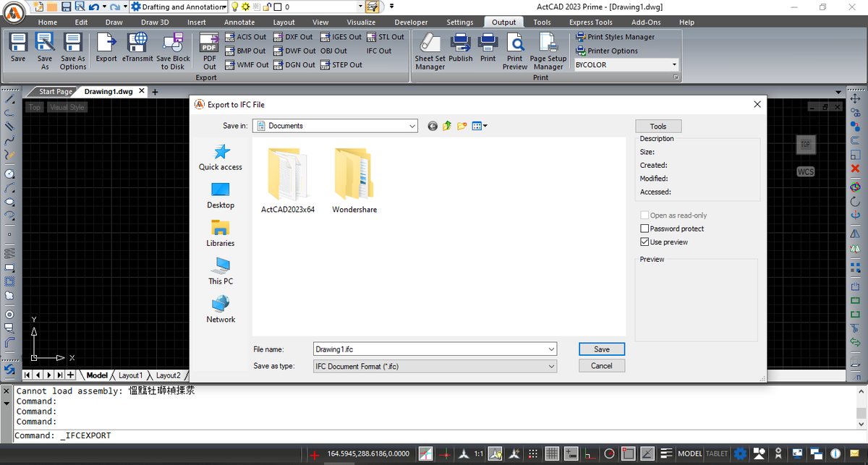The width and height of the screenshot is (868, 465).
Task: Expand the File name dropdown list
Action: click(x=552, y=349)
